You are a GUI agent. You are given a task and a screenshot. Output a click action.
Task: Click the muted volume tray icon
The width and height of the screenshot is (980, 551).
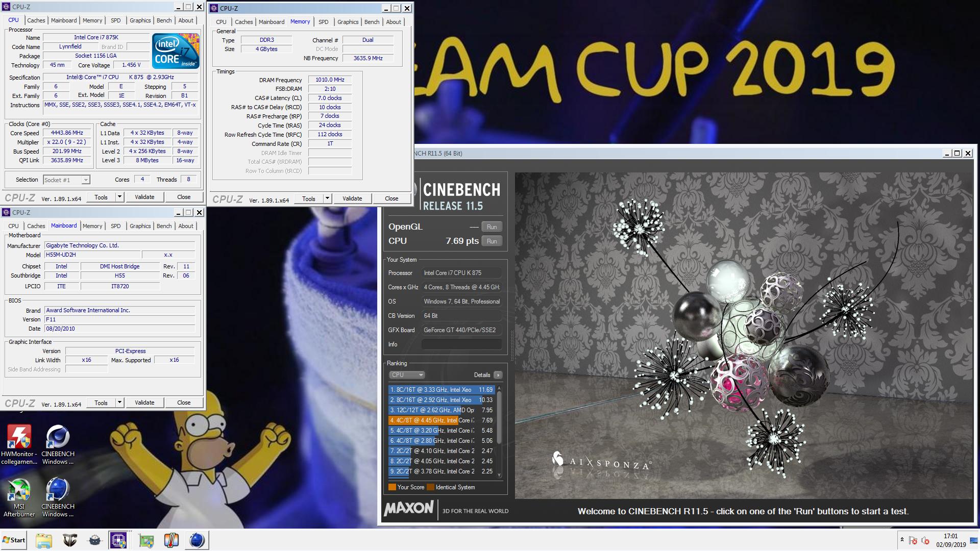(925, 540)
